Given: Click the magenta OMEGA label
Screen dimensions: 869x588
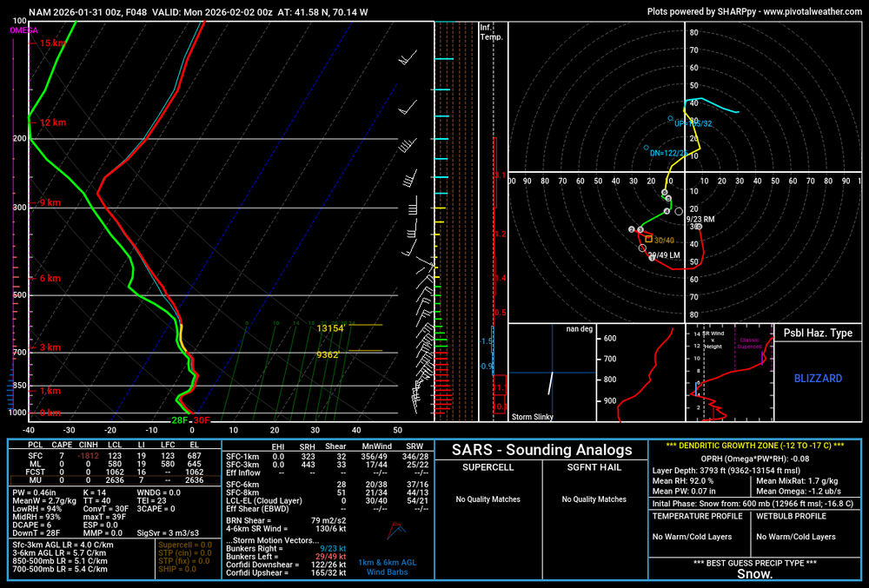Looking at the screenshot, I should pyautogui.click(x=23, y=30).
